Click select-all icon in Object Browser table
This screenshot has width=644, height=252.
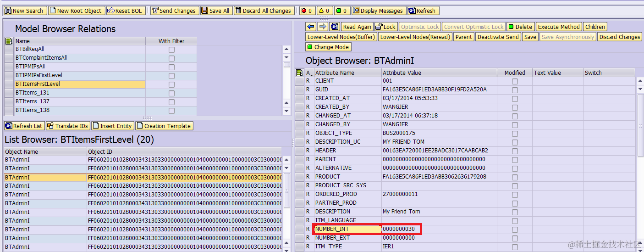pos(300,73)
